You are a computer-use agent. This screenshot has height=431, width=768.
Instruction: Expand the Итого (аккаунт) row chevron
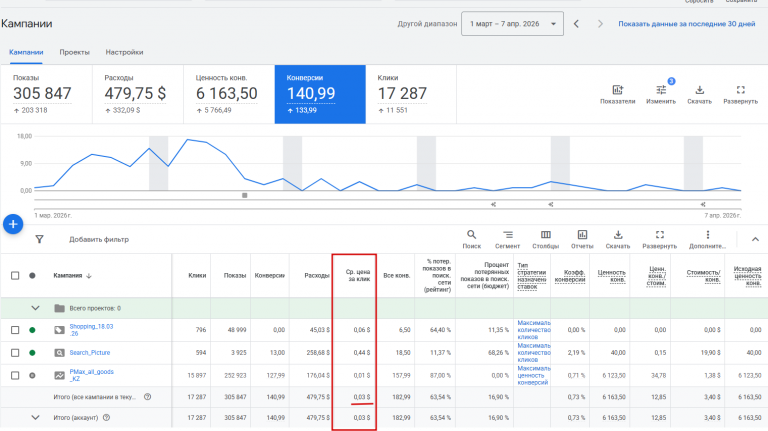point(35,418)
